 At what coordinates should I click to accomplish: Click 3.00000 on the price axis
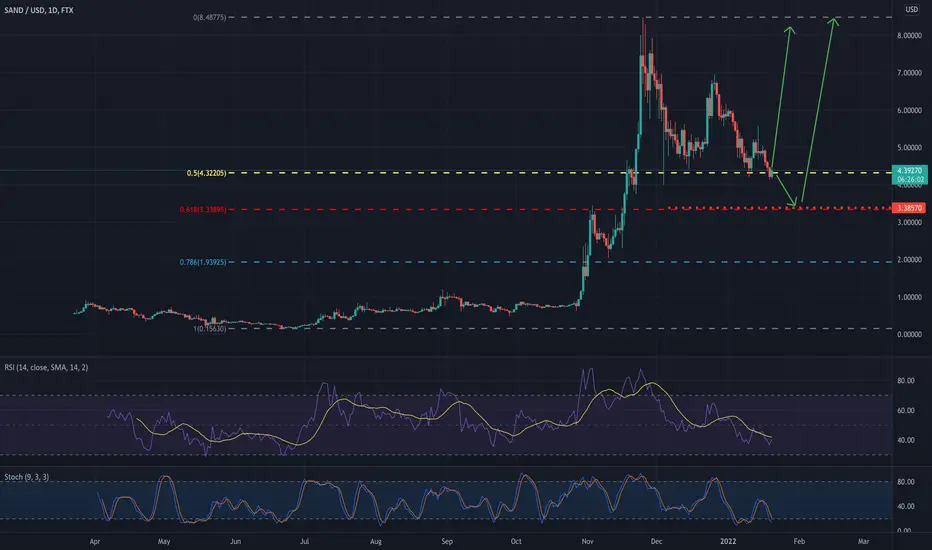tap(909, 222)
